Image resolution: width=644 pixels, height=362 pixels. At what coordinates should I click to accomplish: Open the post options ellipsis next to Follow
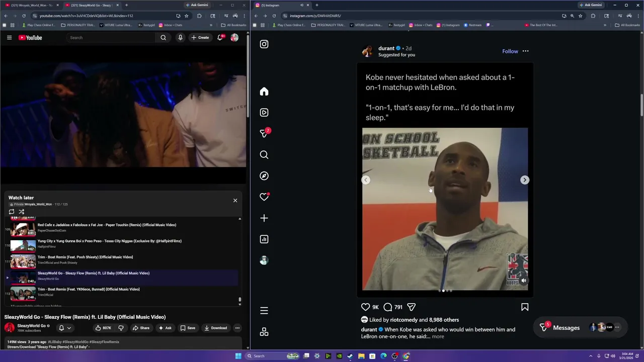click(525, 51)
